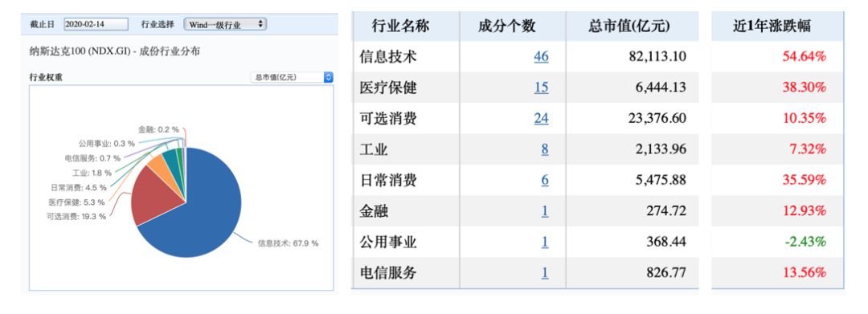The width and height of the screenshot is (868, 314).
Task: Click the market value 6,444.13
Action: tap(661, 88)
